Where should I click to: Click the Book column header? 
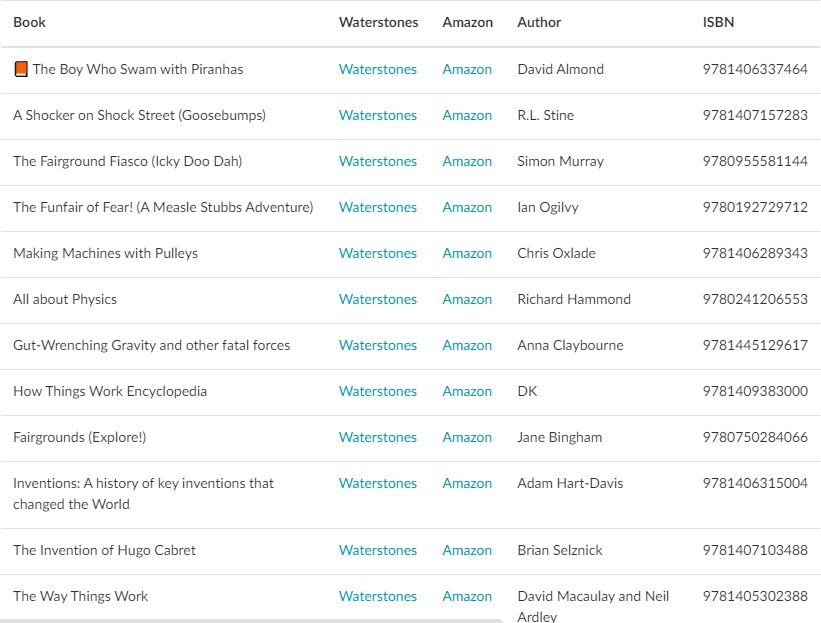[x=29, y=22]
